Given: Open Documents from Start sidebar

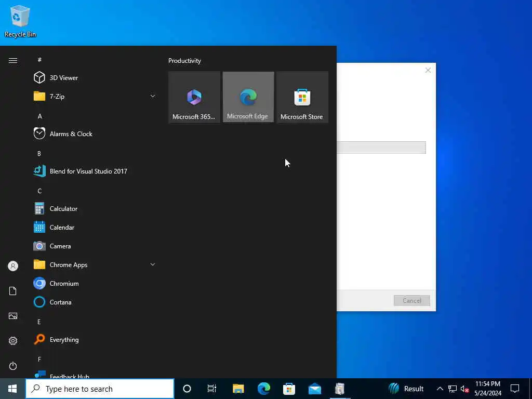Looking at the screenshot, I should 13,291.
